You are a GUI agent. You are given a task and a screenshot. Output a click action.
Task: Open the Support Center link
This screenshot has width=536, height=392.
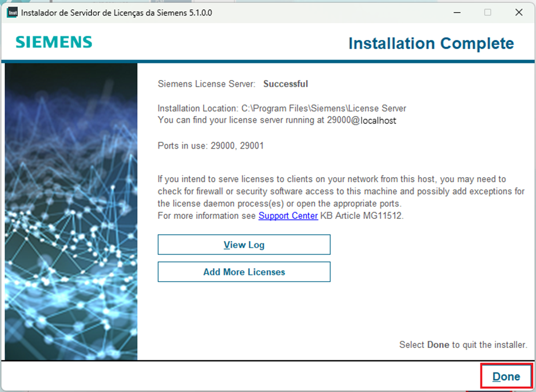(x=288, y=216)
